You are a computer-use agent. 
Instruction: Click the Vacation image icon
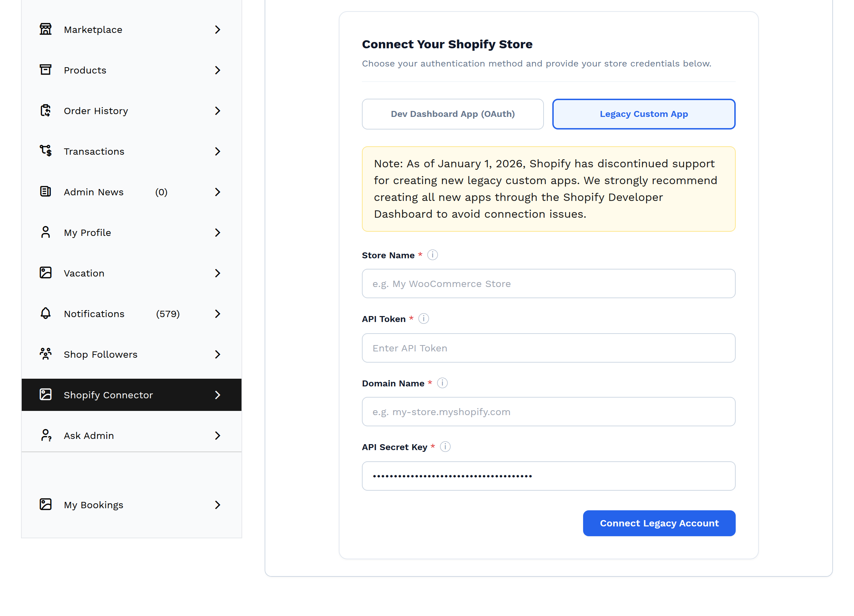coord(45,273)
